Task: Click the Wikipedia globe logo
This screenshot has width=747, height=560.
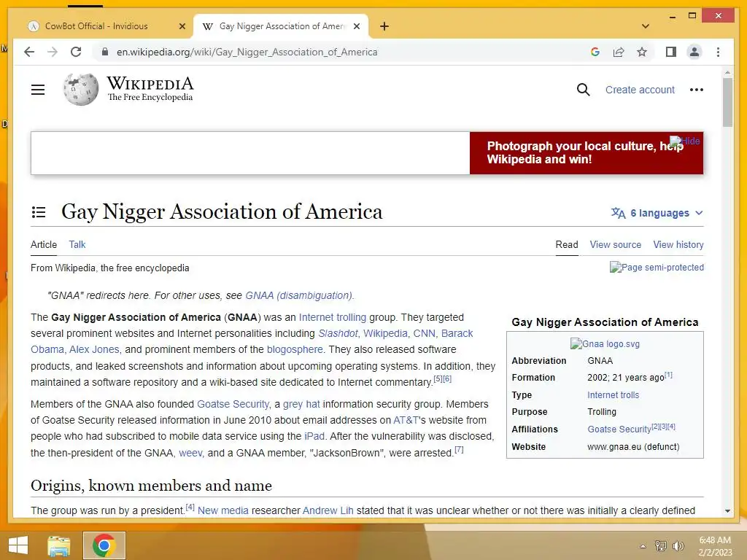Action: 80,89
